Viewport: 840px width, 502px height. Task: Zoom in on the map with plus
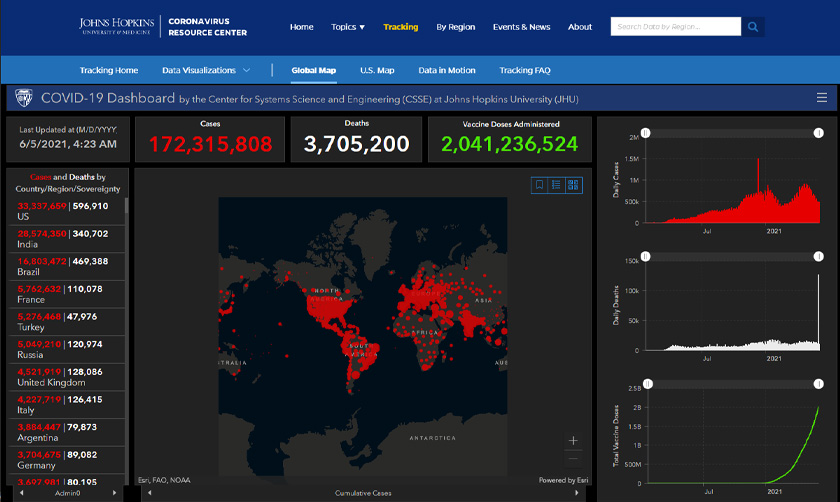(573, 440)
